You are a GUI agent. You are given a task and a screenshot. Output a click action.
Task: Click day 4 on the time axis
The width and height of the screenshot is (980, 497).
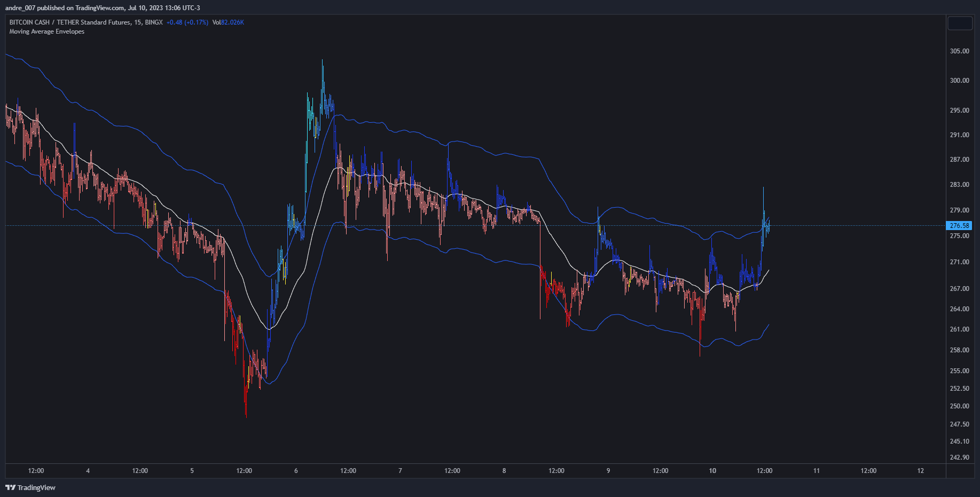click(88, 471)
